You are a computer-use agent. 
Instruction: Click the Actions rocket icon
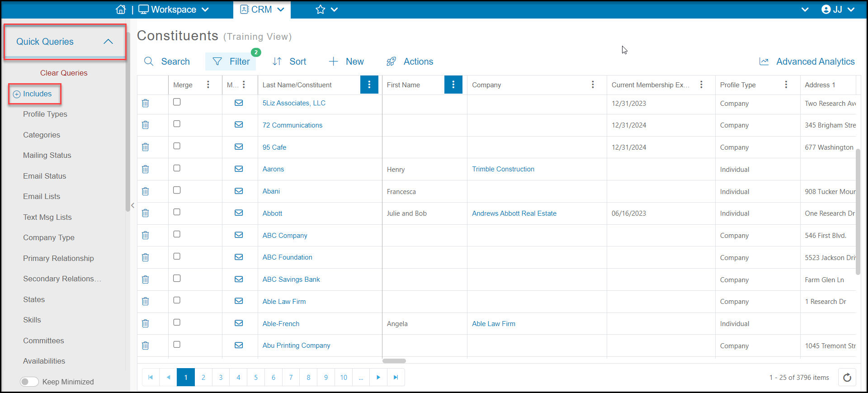391,62
